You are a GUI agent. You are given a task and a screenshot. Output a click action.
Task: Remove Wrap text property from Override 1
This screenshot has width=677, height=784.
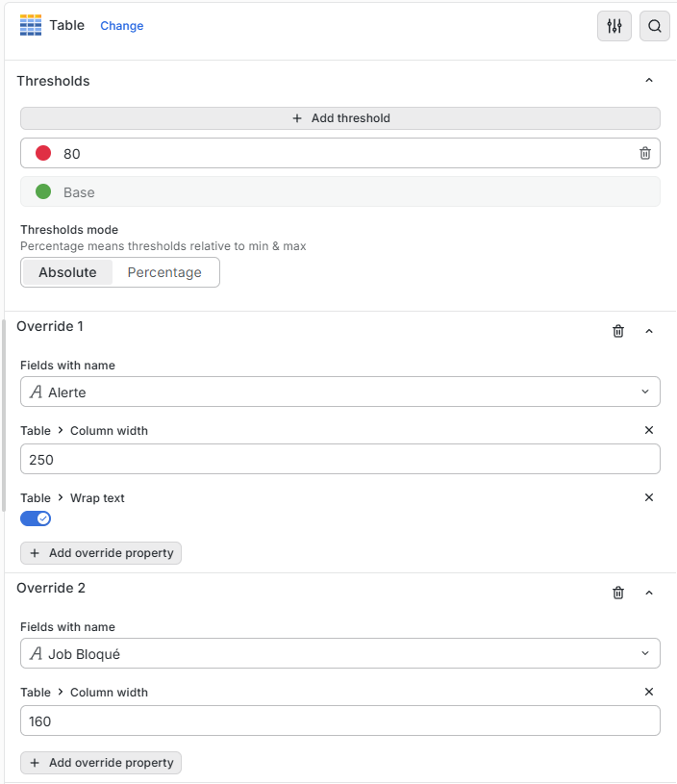[x=649, y=497]
